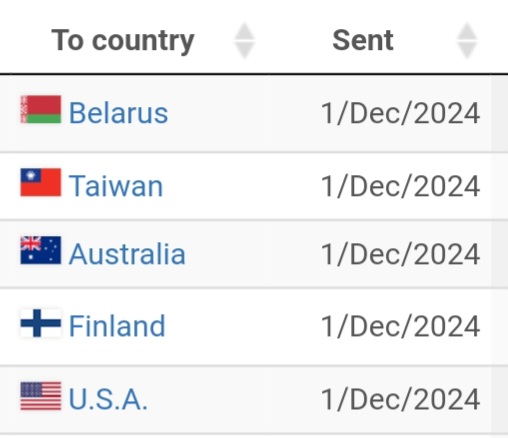Sort by To country using sort arrows
This screenshot has width=508, height=438.
244,41
